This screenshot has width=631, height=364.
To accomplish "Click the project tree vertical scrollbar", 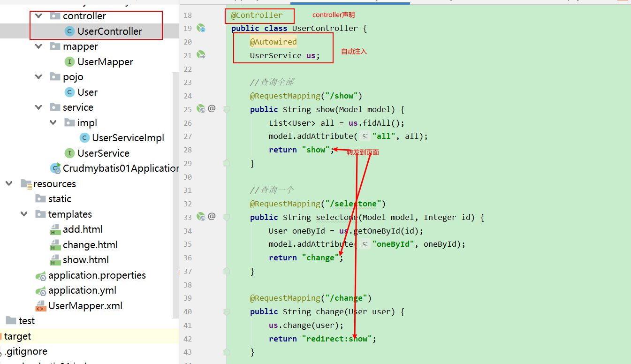I will click(x=176, y=195).
